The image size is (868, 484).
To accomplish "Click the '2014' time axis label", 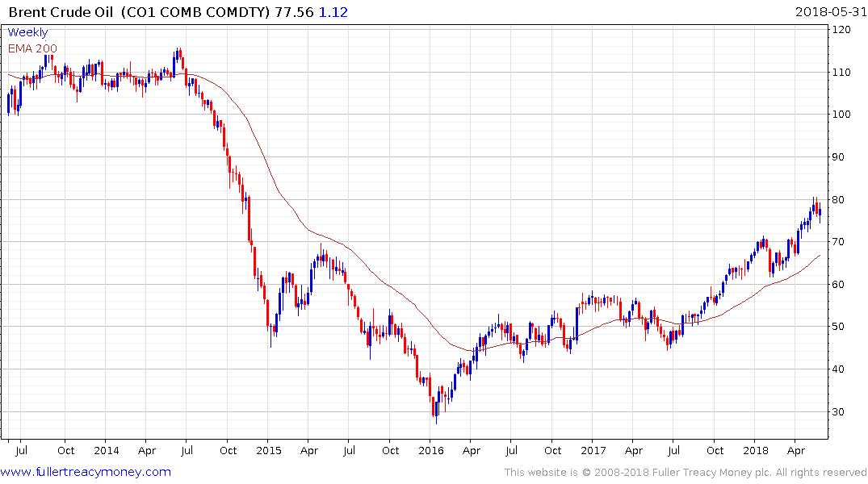I will pyautogui.click(x=107, y=450).
